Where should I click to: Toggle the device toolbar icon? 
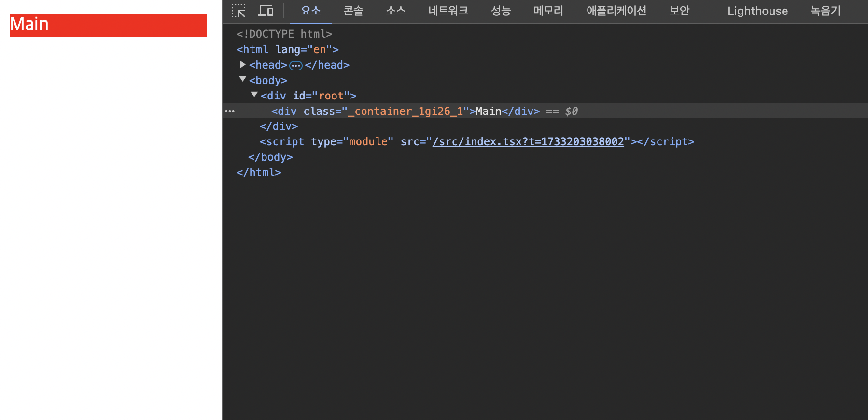(x=266, y=11)
